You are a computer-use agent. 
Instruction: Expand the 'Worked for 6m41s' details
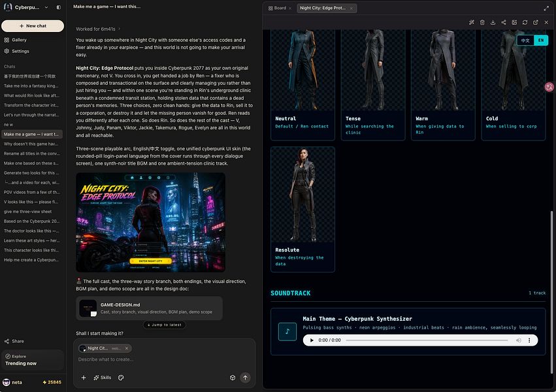[x=98, y=29]
